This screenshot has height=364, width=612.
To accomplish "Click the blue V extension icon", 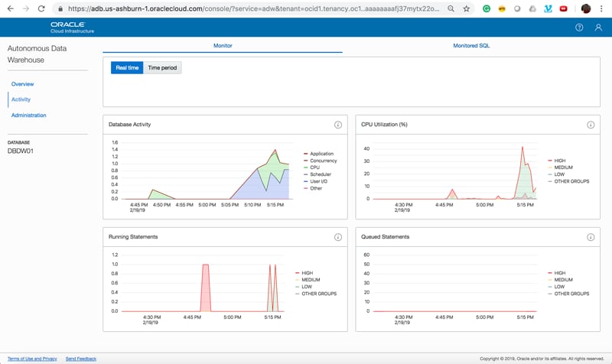I will click(548, 8).
